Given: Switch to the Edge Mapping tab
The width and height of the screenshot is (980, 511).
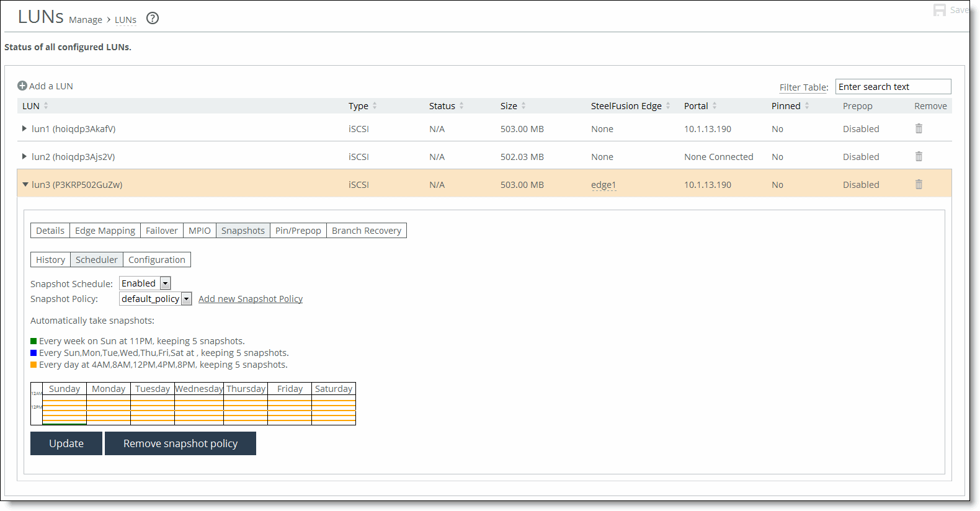Looking at the screenshot, I should click(x=105, y=231).
